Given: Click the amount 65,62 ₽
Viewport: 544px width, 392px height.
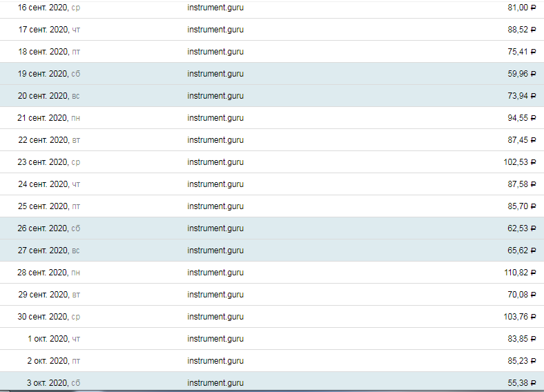Looking at the screenshot, I should [522, 251].
